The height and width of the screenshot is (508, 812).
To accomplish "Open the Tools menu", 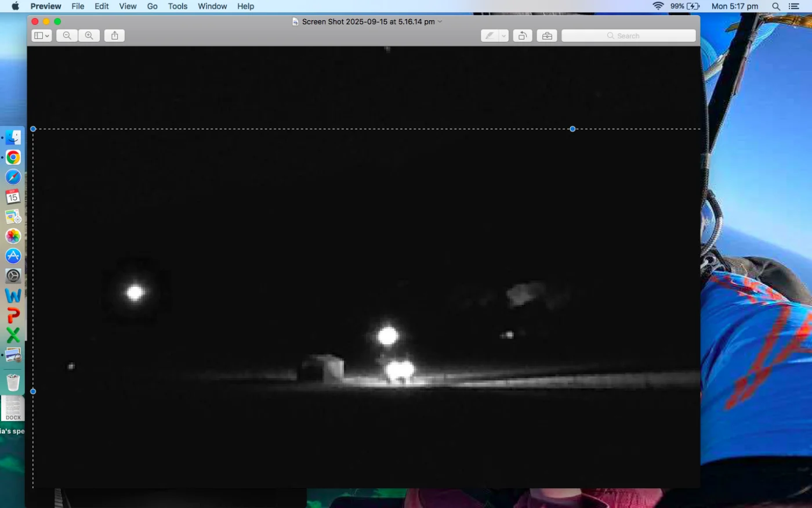I will tap(177, 6).
